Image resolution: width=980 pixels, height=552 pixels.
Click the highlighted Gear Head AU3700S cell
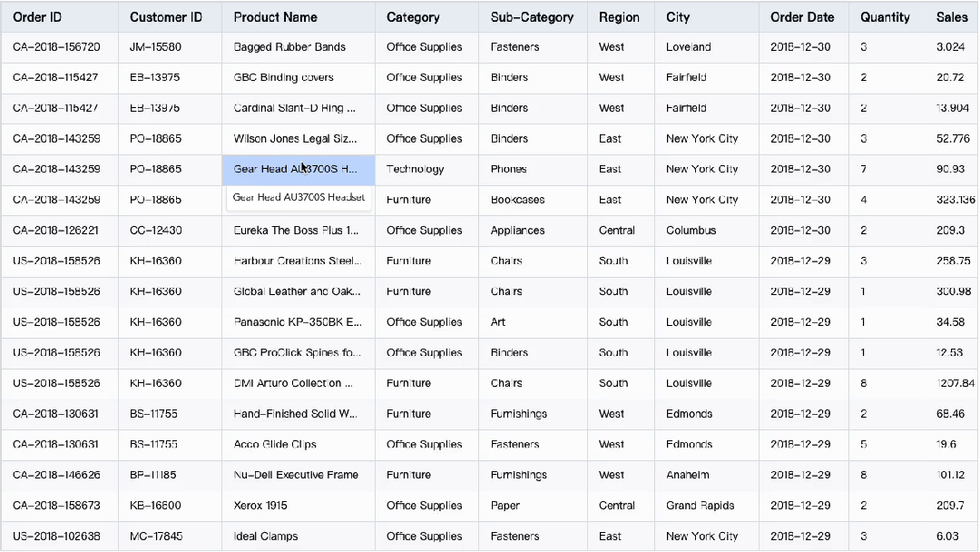pos(298,170)
